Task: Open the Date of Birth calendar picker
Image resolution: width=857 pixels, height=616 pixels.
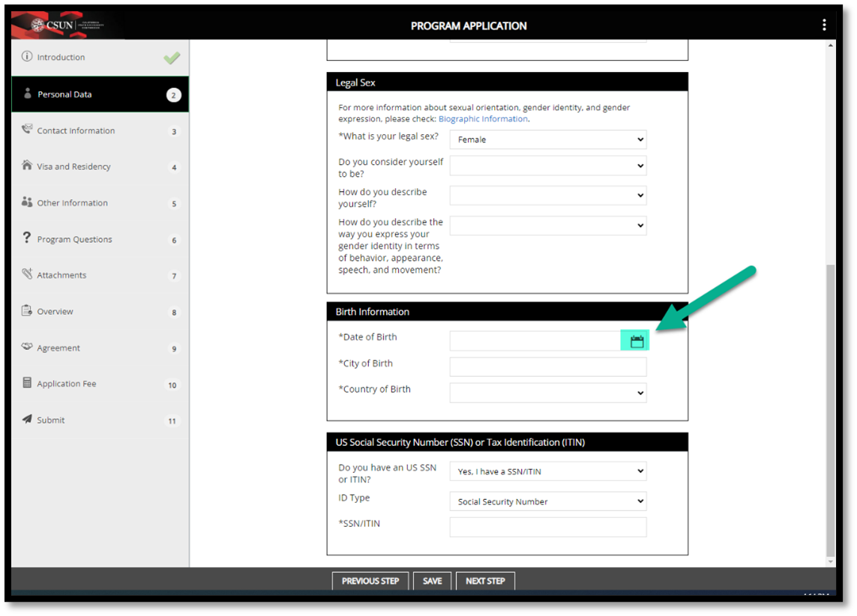Action: click(637, 342)
